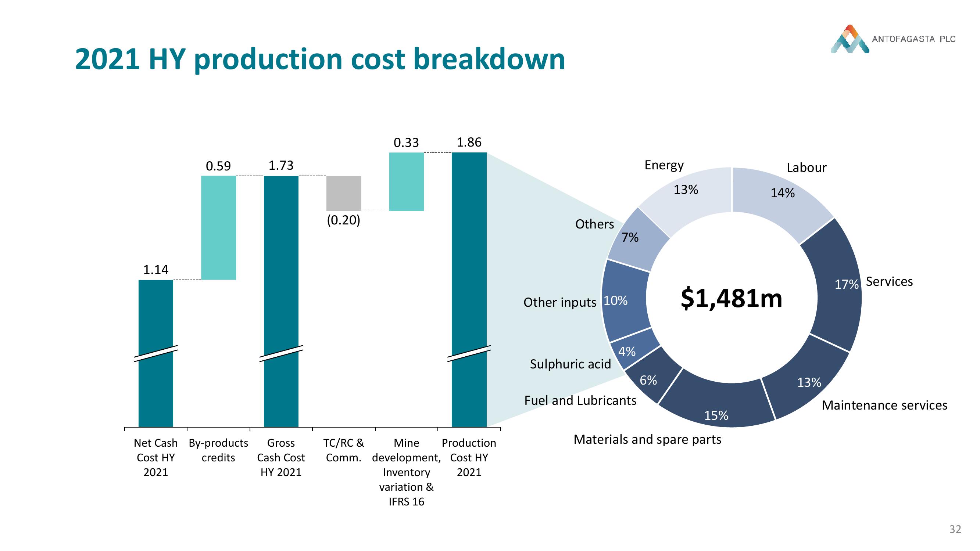The height and width of the screenshot is (551, 980).
Task: Click the '0.59' value label
Action: click(218, 166)
